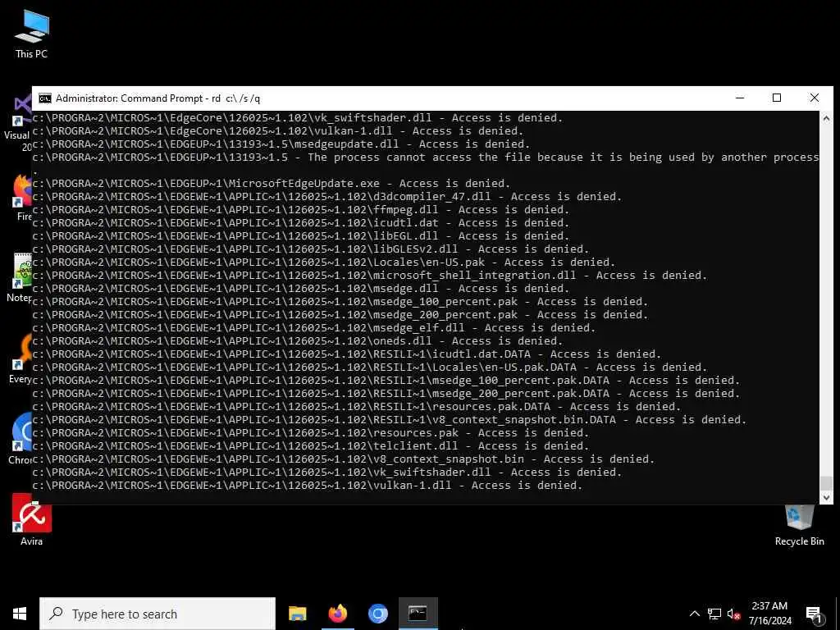The width and height of the screenshot is (840, 630).
Task: Click the Notepad++ desktop shortcut
Action: (21, 277)
